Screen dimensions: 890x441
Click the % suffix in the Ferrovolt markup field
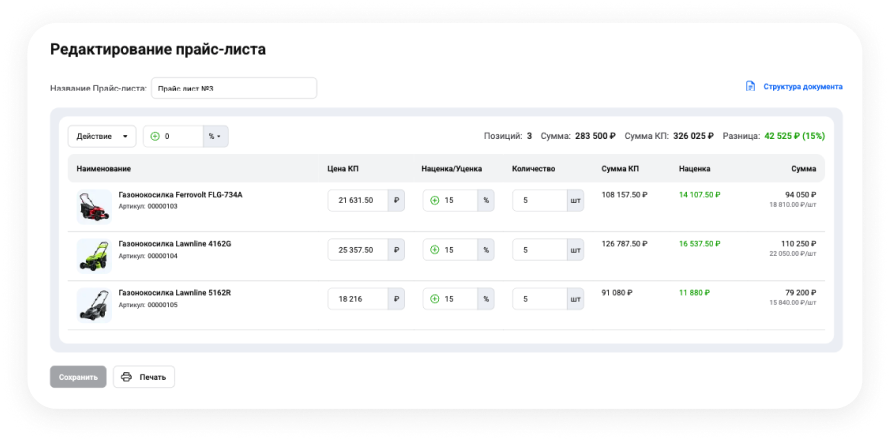click(x=485, y=200)
